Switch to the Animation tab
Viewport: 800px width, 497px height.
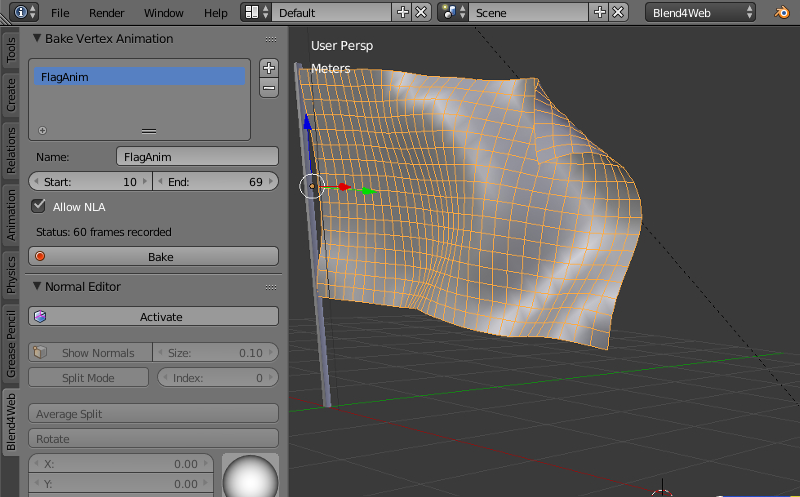click(x=11, y=215)
